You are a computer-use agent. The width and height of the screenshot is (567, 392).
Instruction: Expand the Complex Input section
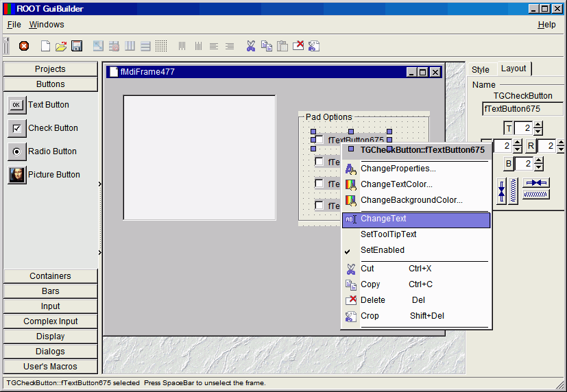(50, 321)
